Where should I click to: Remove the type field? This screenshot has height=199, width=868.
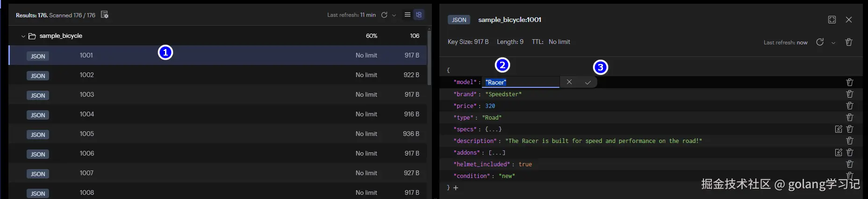pos(850,117)
